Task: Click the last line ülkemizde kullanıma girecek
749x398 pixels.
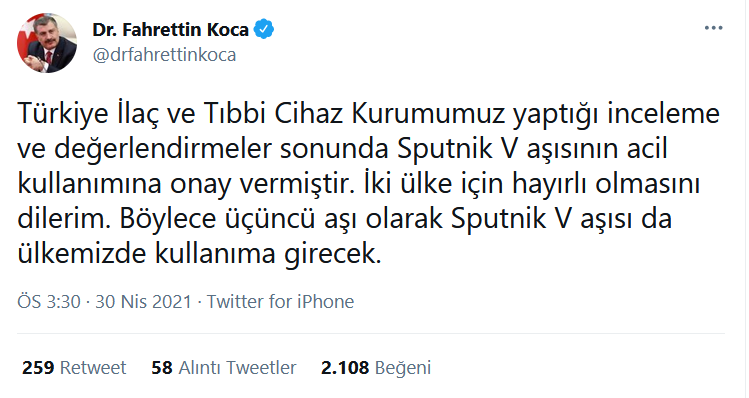Action: pos(199,254)
